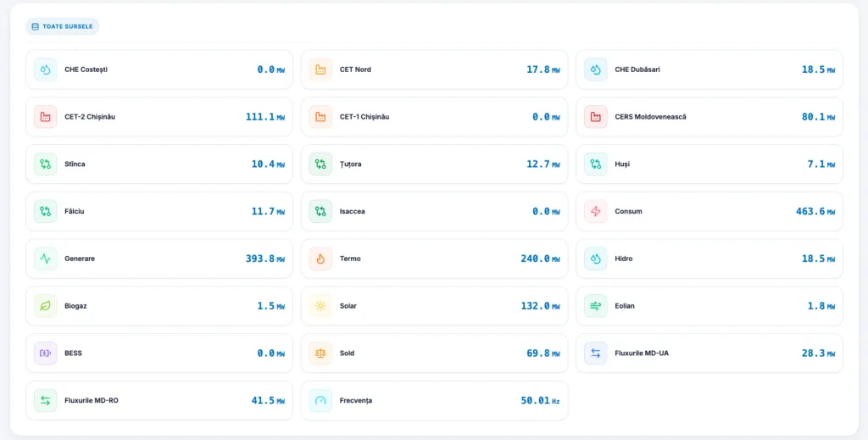This screenshot has height=440, width=868.
Task: Click the CET Nord factory icon
Action: [x=320, y=70]
